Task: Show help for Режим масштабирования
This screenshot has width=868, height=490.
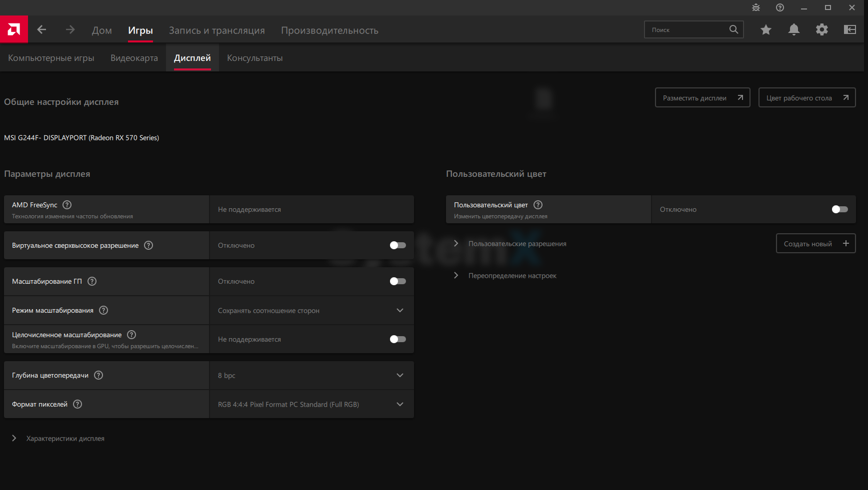Action: point(103,310)
